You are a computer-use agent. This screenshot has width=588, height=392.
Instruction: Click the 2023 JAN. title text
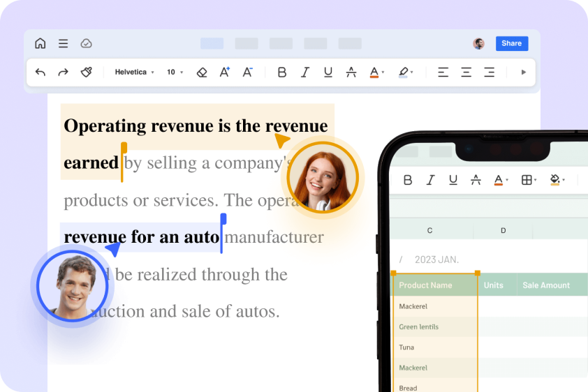436,259
